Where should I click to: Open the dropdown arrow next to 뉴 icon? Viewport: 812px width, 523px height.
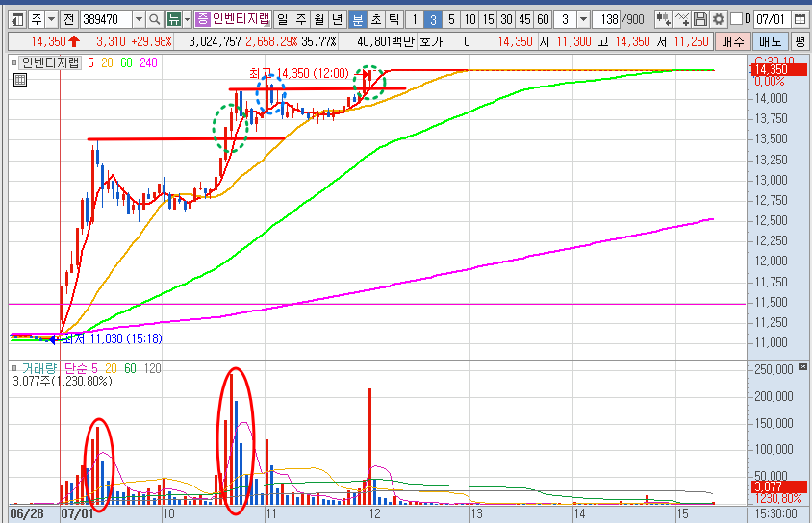point(188,19)
